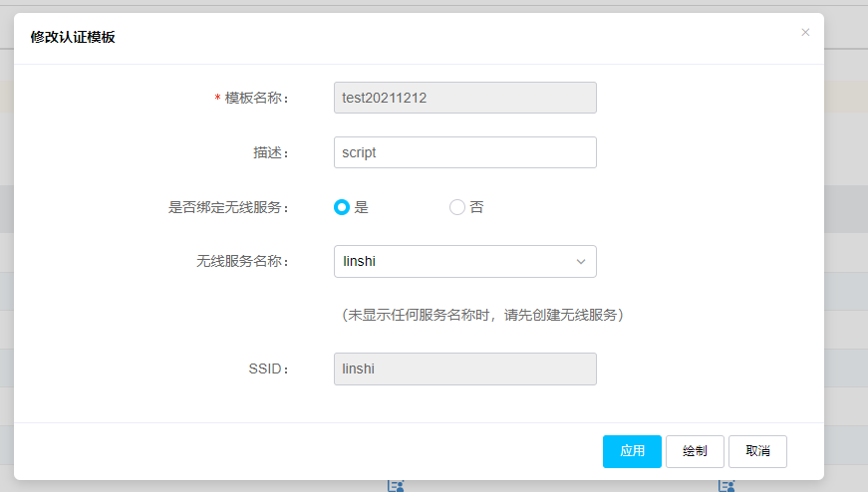Click the 模板名称 label
The image size is (868, 492).
pos(256,98)
